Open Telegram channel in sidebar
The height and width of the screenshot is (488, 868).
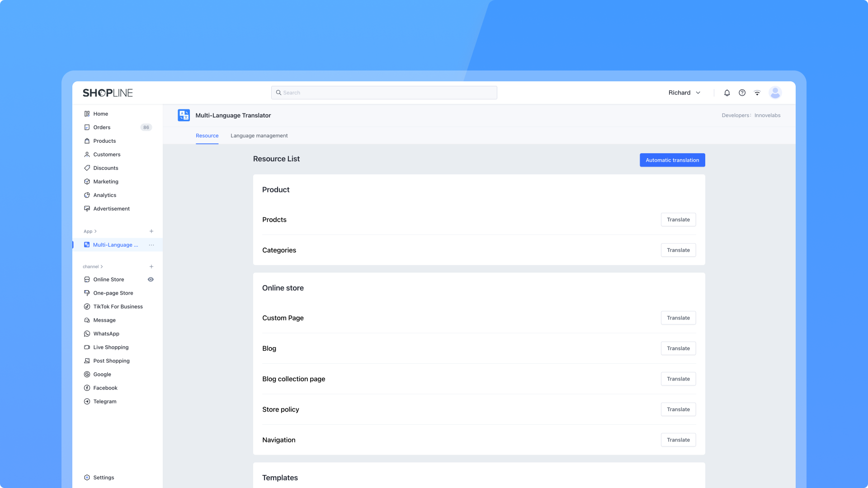104,401
